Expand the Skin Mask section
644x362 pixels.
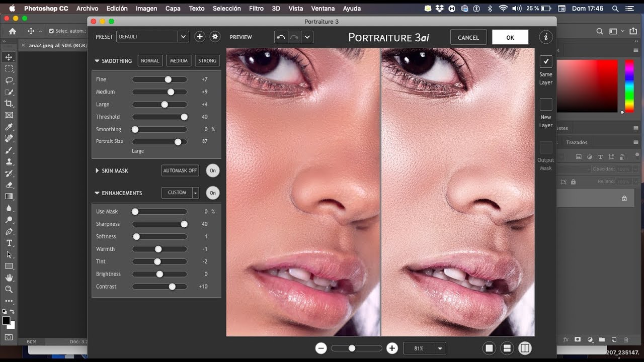[97, 171]
